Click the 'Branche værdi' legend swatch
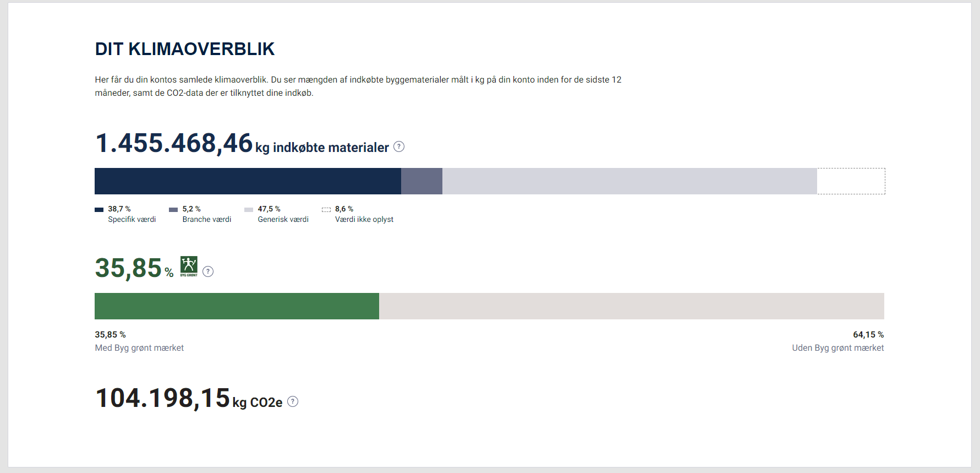Screen dimensions: 980x473 tap(173, 210)
